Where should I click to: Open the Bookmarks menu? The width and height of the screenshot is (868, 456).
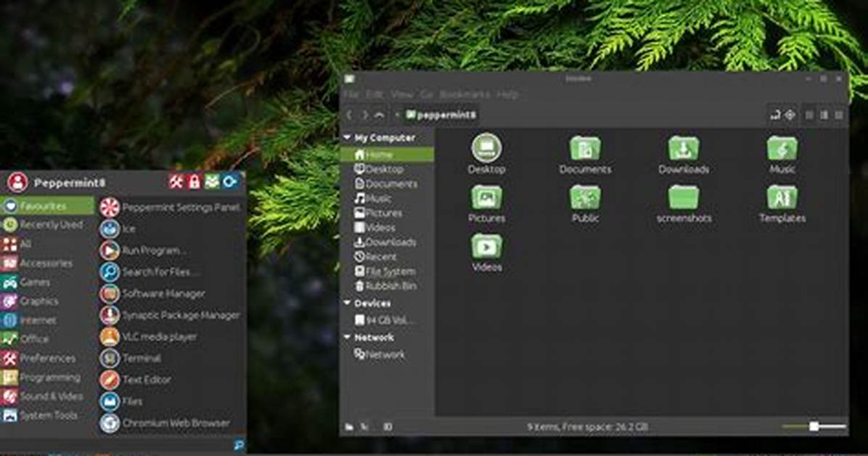pos(464,94)
